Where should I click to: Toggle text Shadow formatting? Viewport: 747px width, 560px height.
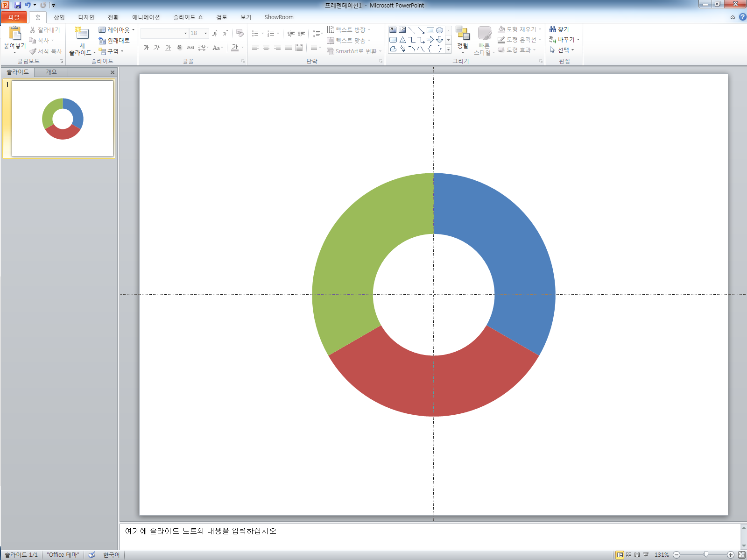click(179, 48)
